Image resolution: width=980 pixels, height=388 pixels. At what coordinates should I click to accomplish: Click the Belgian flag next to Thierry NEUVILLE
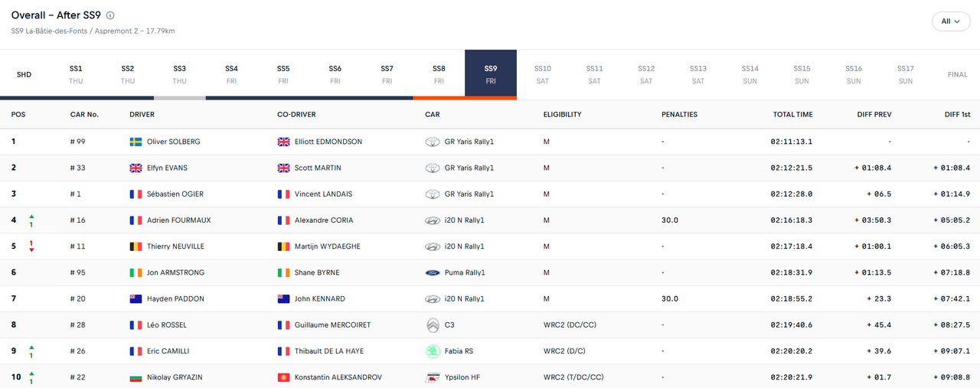point(136,246)
